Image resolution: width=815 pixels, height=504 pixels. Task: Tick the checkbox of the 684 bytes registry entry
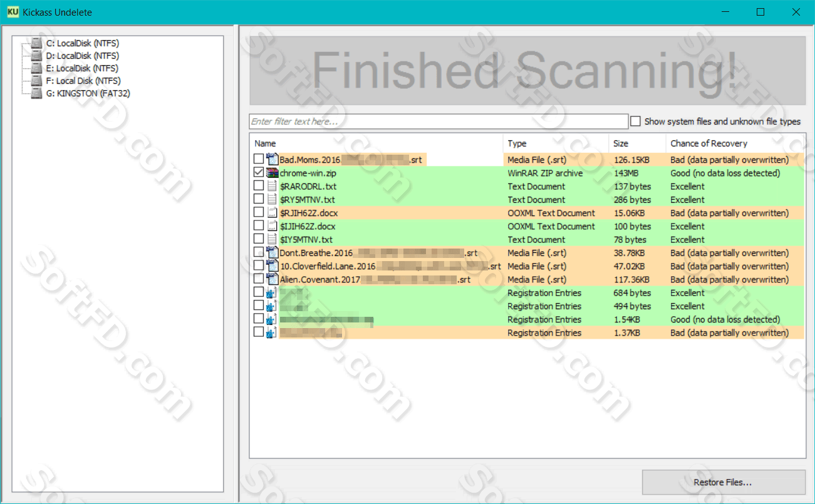(259, 292)
